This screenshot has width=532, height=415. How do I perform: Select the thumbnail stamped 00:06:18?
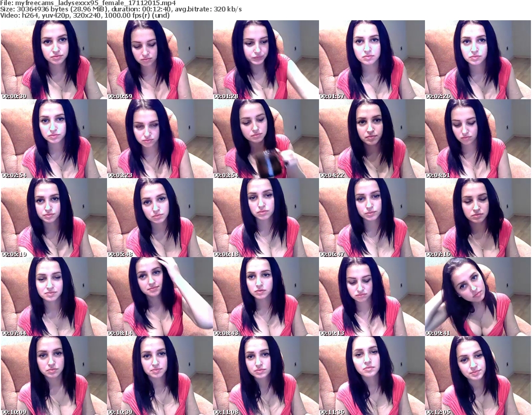coord(266,218)
